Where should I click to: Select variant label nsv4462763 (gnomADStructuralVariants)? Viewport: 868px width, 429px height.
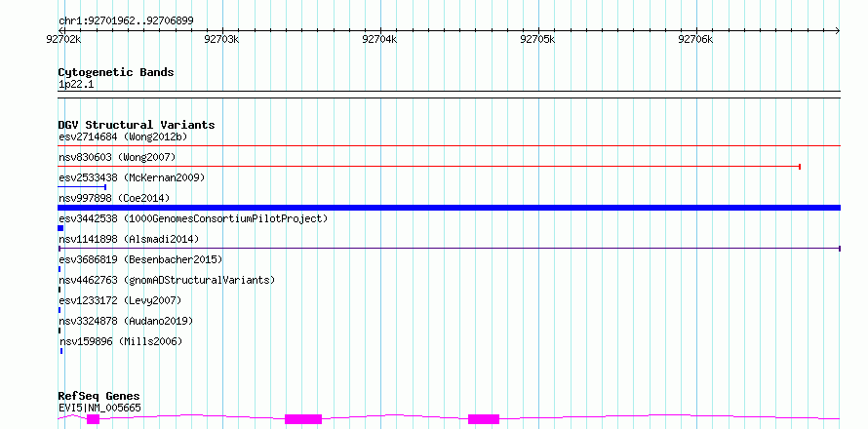point(167,280)
